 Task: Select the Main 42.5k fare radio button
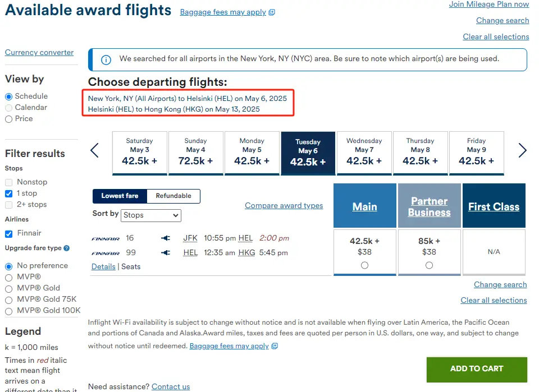(365, 265)
